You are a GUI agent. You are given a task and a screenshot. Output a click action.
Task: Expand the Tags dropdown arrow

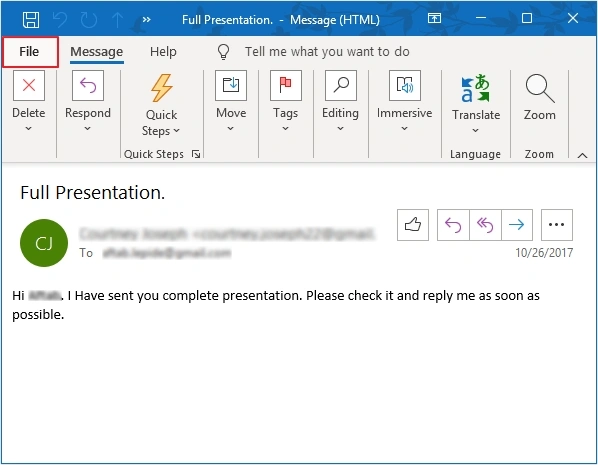point(285,129)
